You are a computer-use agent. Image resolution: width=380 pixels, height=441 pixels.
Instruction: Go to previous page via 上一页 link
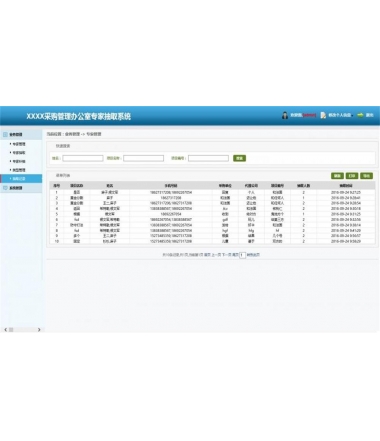pyautogui.click(x=216, y=255)
